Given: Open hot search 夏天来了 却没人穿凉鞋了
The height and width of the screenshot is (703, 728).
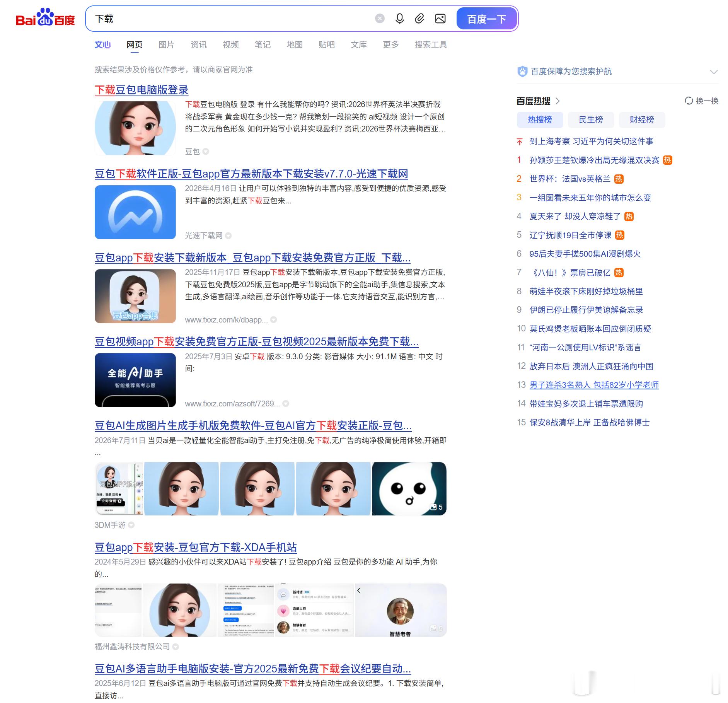Looking at the screenshot, I should click(575, 217).
